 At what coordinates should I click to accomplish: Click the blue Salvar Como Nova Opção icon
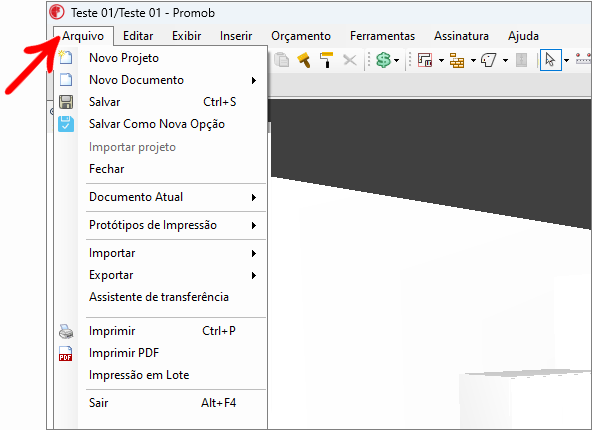[66, 124]
